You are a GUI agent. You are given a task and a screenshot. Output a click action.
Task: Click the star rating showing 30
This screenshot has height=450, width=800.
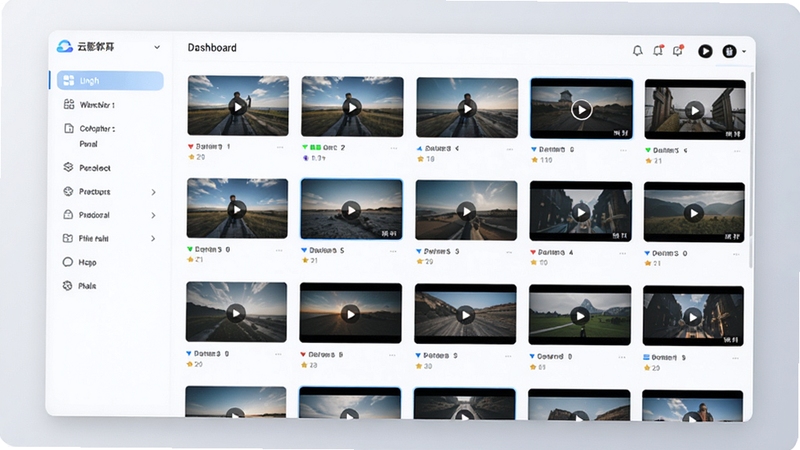coord(424,366)
